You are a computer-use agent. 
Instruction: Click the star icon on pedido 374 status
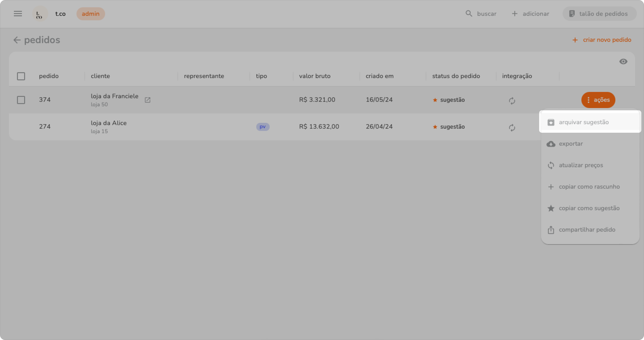click(x=435, y=100)
